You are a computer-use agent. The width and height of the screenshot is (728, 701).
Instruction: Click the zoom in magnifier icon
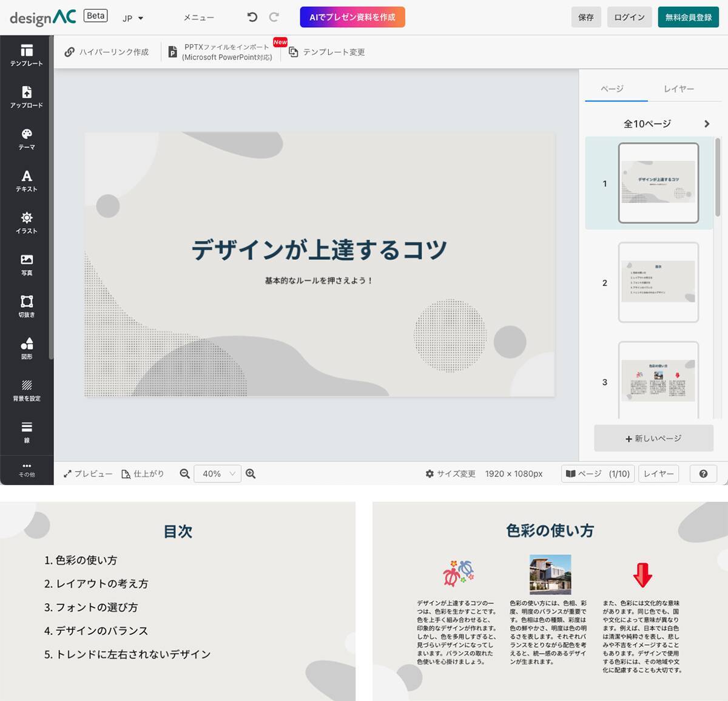pyautogui.click(x=251, y=473)
